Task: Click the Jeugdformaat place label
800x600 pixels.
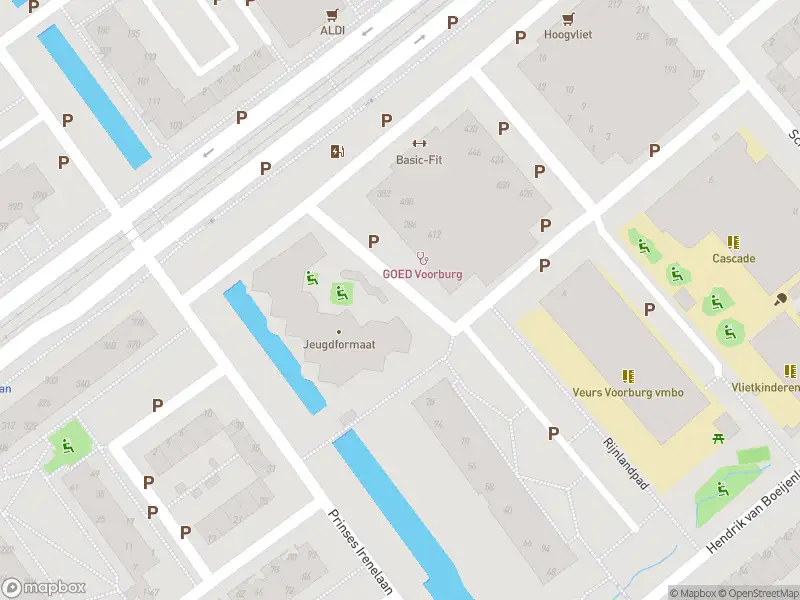Action: 339,344
